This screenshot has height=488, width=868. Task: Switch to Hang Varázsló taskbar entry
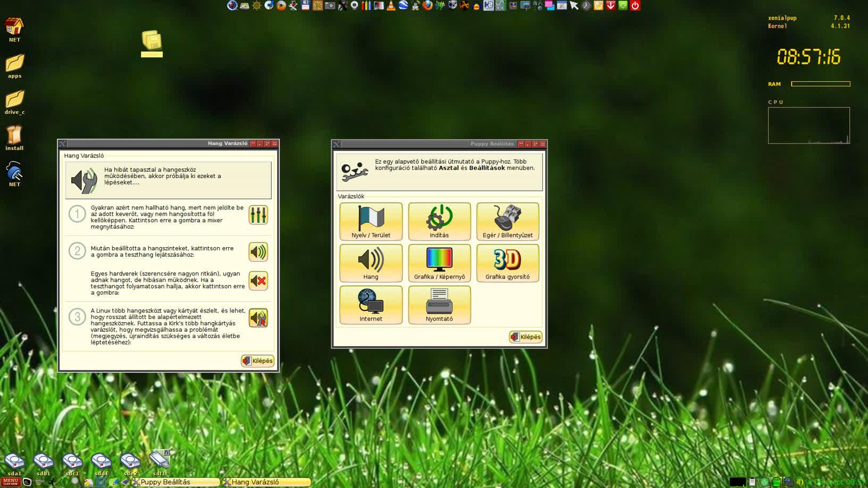266,482
